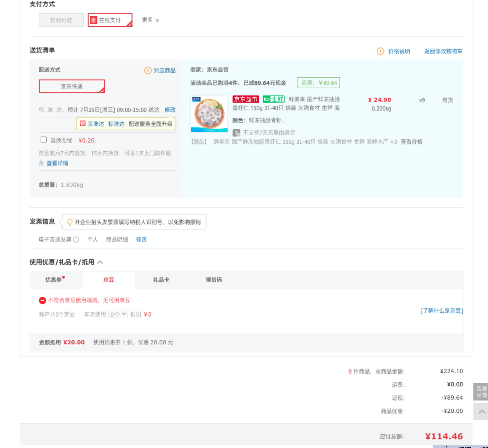
Task: Click the lightbulb icon in invoice tip
Action: click(x=70, y=222)
